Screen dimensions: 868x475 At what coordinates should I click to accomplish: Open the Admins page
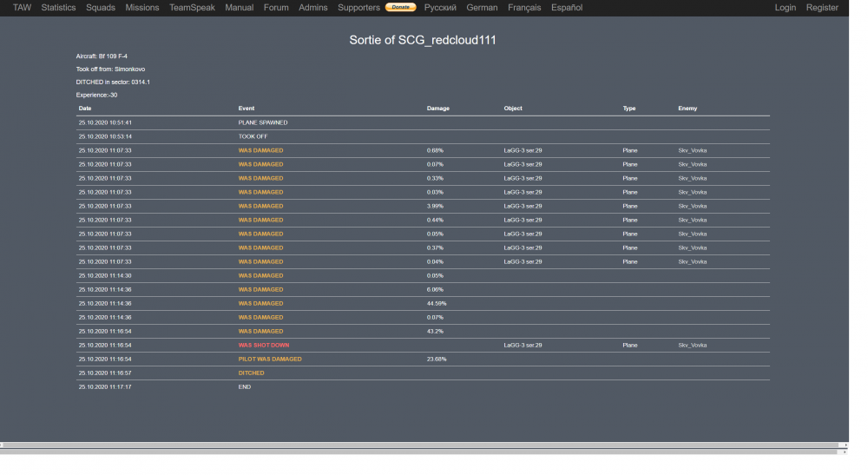(x=313, y=8)
